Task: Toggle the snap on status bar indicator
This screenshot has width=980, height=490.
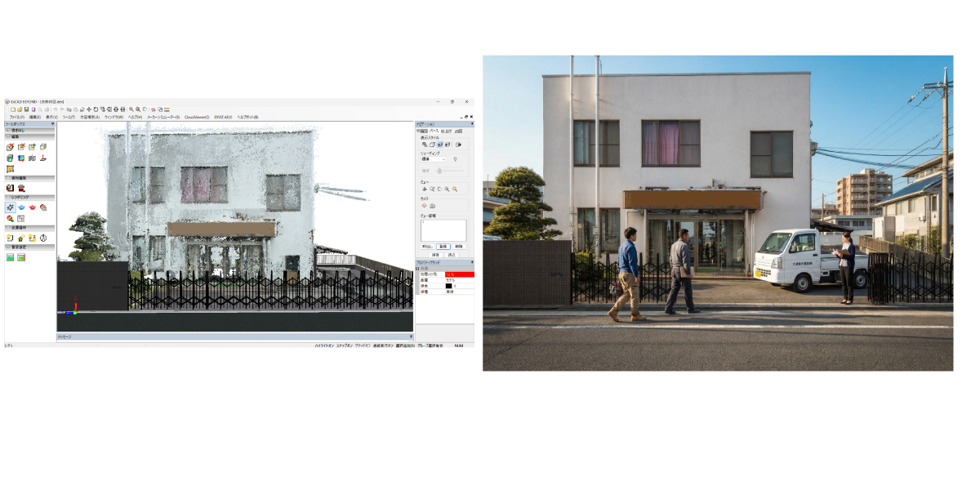Action: (x=345, y=345)
